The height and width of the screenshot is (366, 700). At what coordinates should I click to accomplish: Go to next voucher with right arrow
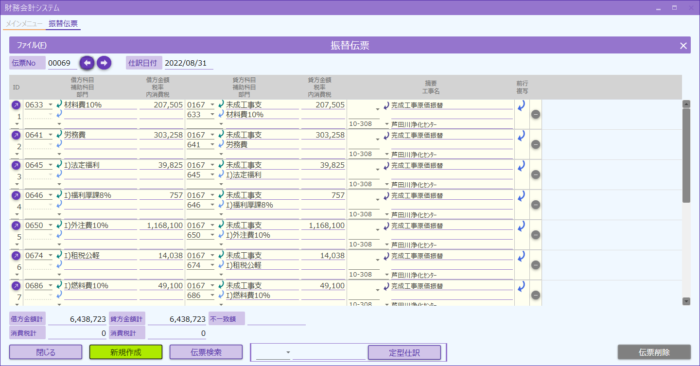pos(104,63)
